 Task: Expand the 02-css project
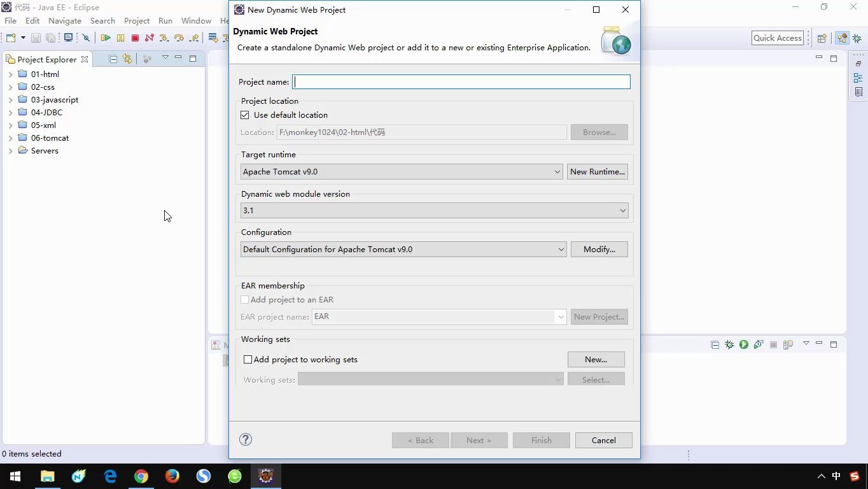[10, 87]
